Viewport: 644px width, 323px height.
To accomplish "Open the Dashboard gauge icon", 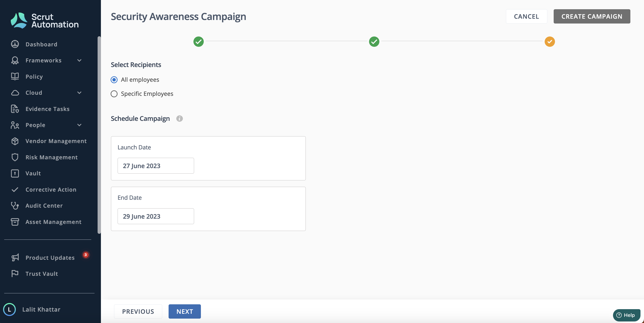I will pyautogui.click(x=15, y=44).
